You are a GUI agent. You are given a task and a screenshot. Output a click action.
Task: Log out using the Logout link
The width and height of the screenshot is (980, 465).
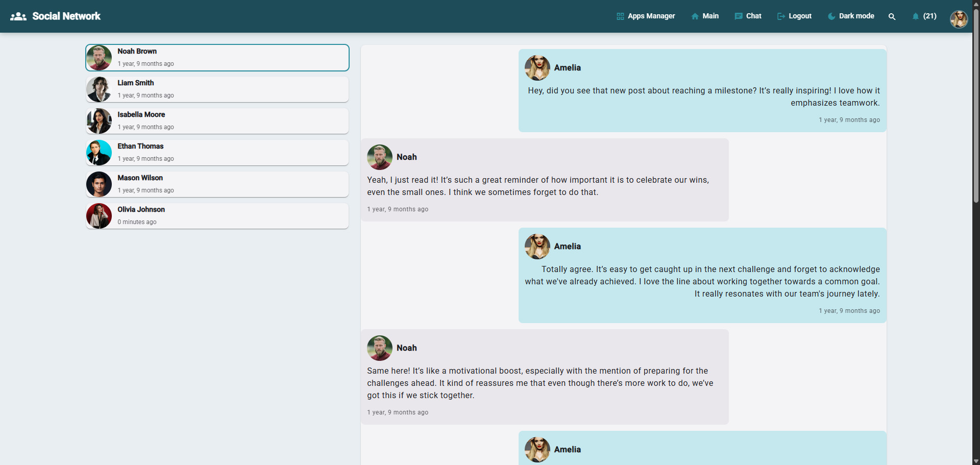pyautogui.click(x=794, y=16)
